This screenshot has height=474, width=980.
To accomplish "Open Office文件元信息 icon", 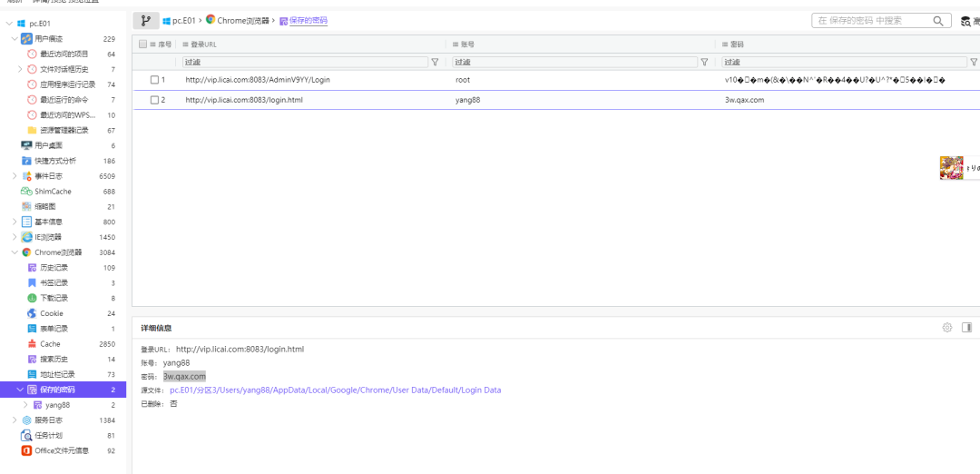I will 26,450.
